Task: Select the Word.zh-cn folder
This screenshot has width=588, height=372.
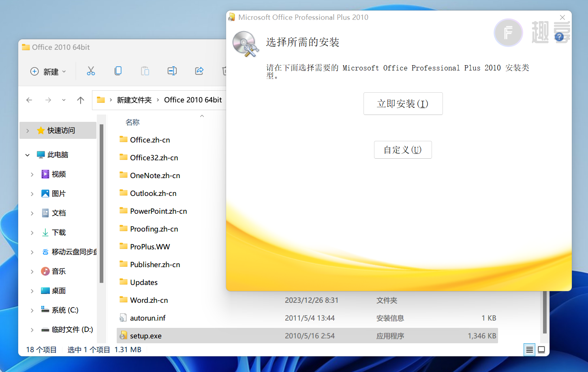Action: [x=149, y=300]
